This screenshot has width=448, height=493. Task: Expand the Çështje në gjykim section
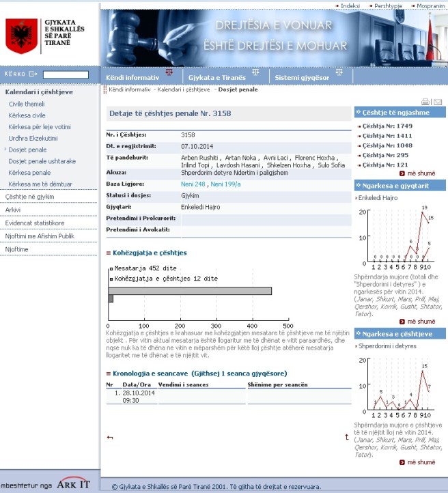pos(29,197)
